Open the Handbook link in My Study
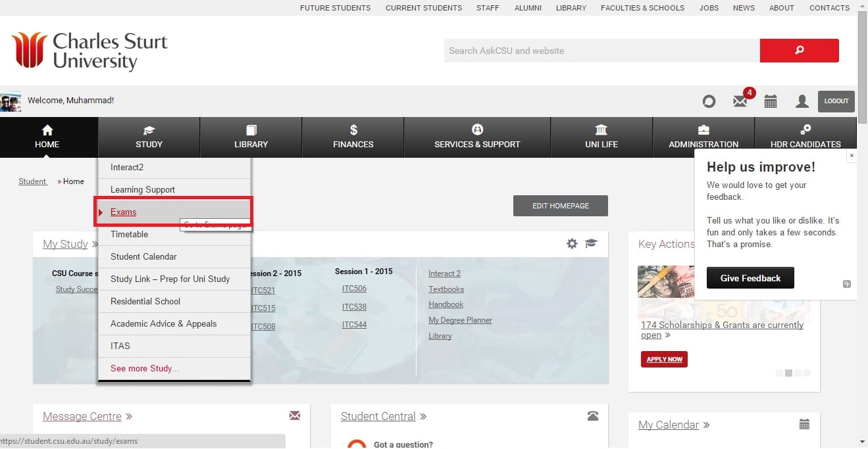The height and width of the screenshot is (449, 868). 446,304
